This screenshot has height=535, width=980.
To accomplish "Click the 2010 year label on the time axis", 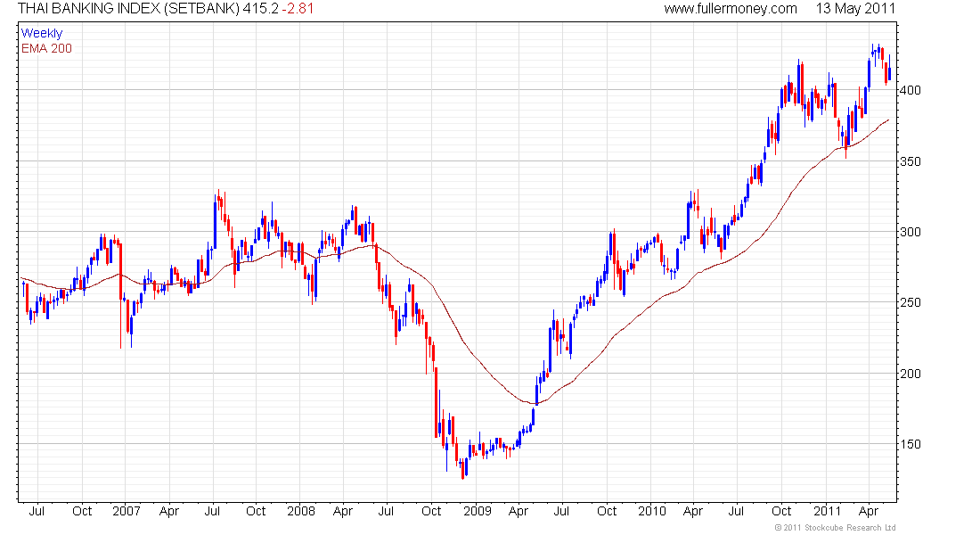I will tap(652, 511).
